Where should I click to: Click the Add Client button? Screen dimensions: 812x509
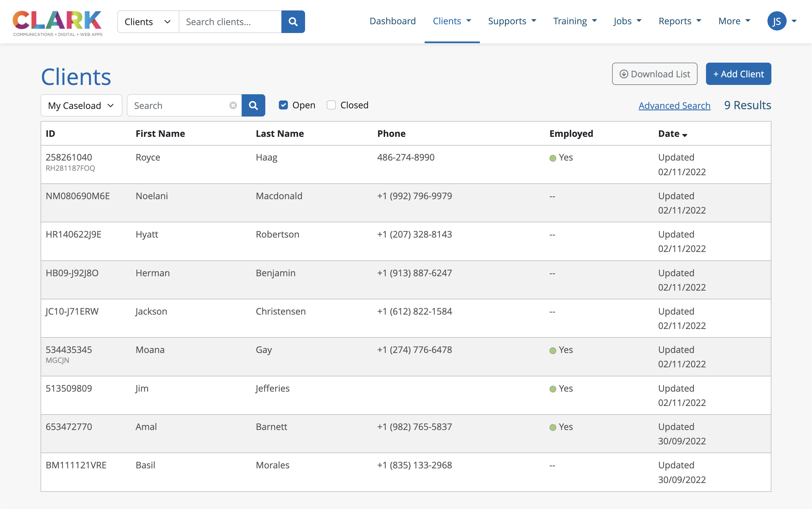pyautogui.click(x=738, y=74)
